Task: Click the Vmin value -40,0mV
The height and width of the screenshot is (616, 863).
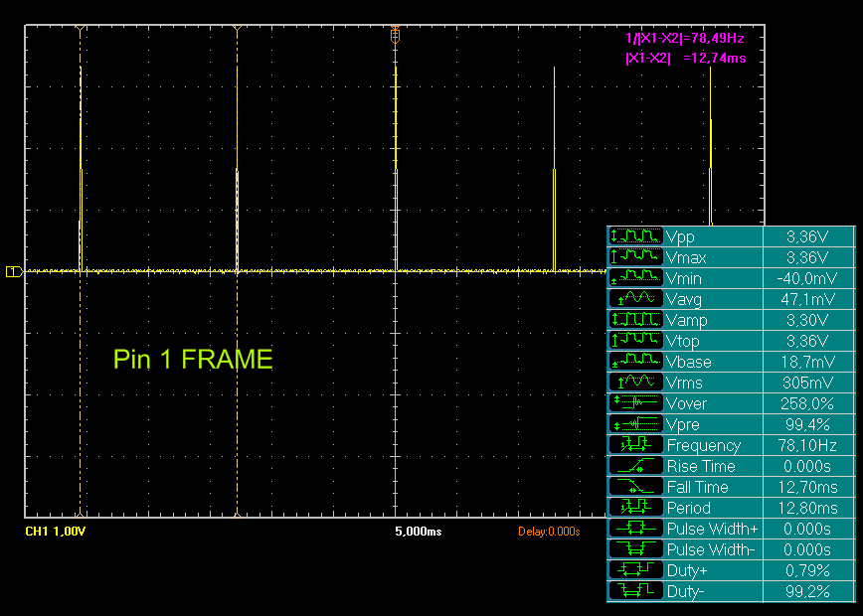Action: coord(807,278)
